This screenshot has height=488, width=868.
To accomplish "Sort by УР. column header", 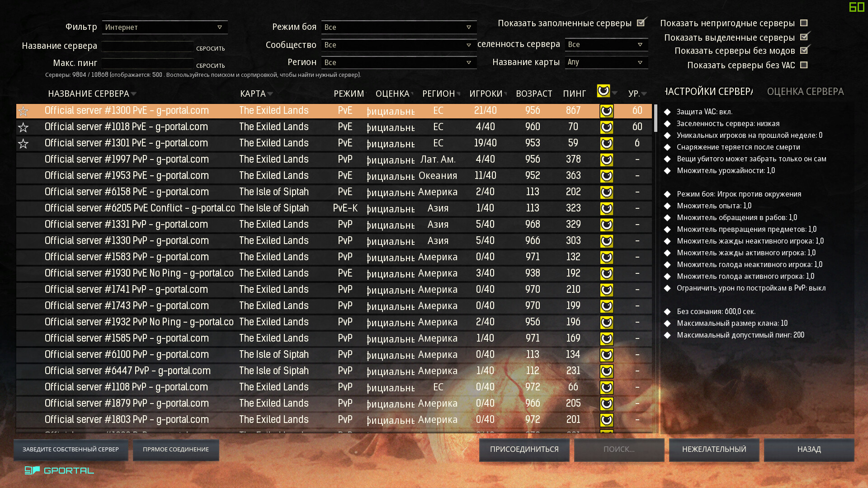I will point(637,94).
